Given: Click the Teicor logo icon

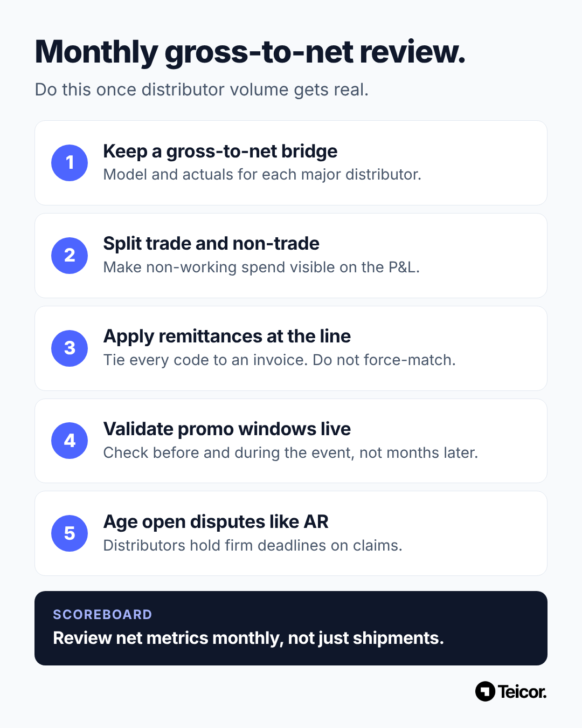Looking at the screenshot, I should [485, 691].
